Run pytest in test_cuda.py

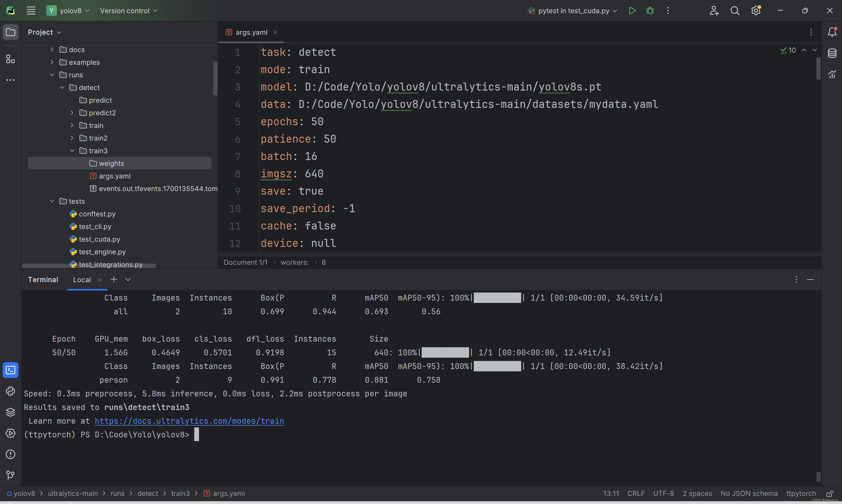click(632, 11)
